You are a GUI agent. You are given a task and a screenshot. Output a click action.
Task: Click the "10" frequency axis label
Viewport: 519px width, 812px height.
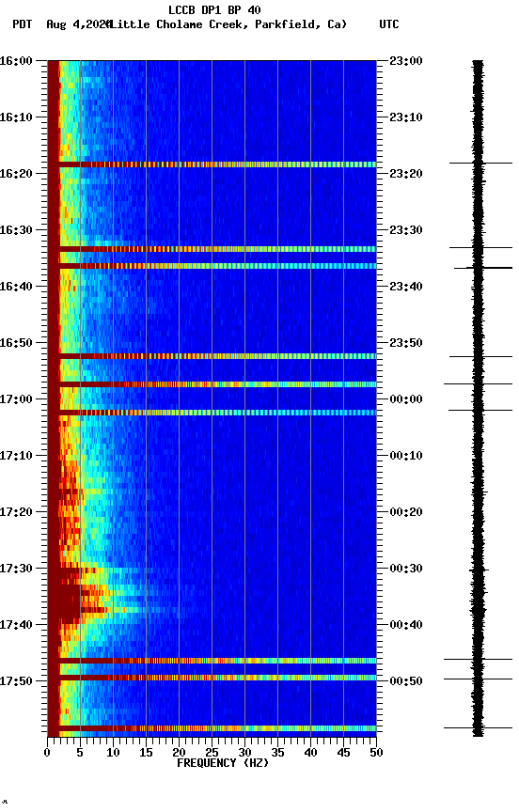(113, 753)
